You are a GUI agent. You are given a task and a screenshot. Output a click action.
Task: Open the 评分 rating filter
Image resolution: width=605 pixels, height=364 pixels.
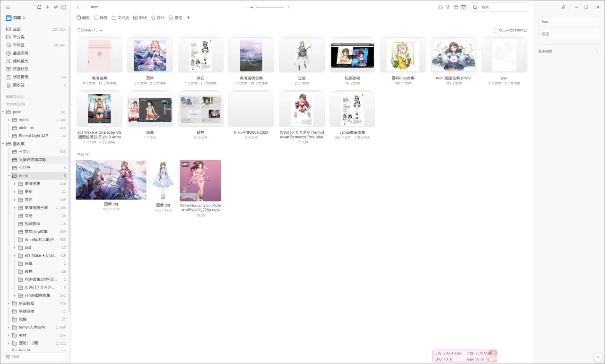158,18
